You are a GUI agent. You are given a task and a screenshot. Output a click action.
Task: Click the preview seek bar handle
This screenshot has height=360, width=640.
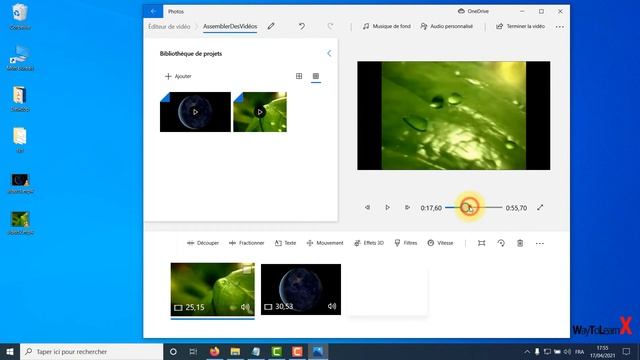466,207
